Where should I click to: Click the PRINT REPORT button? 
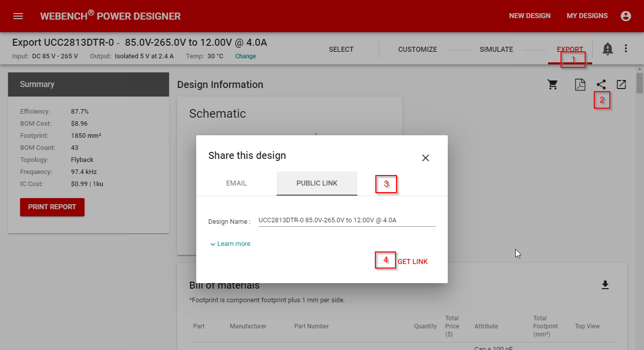(x=52, y=207)
